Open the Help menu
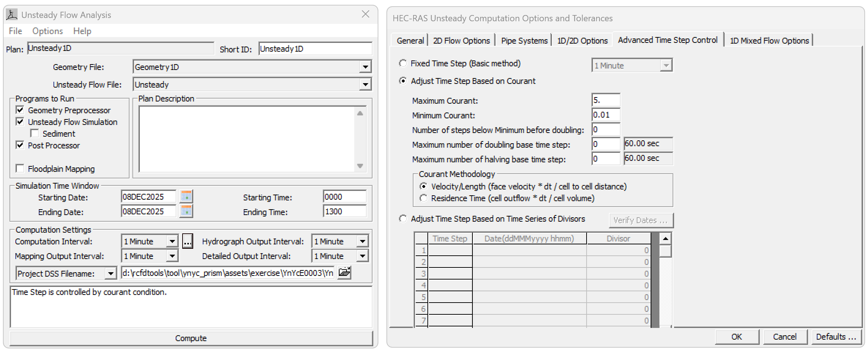This screenshot has height=351, width=868. tap(82, 31)
